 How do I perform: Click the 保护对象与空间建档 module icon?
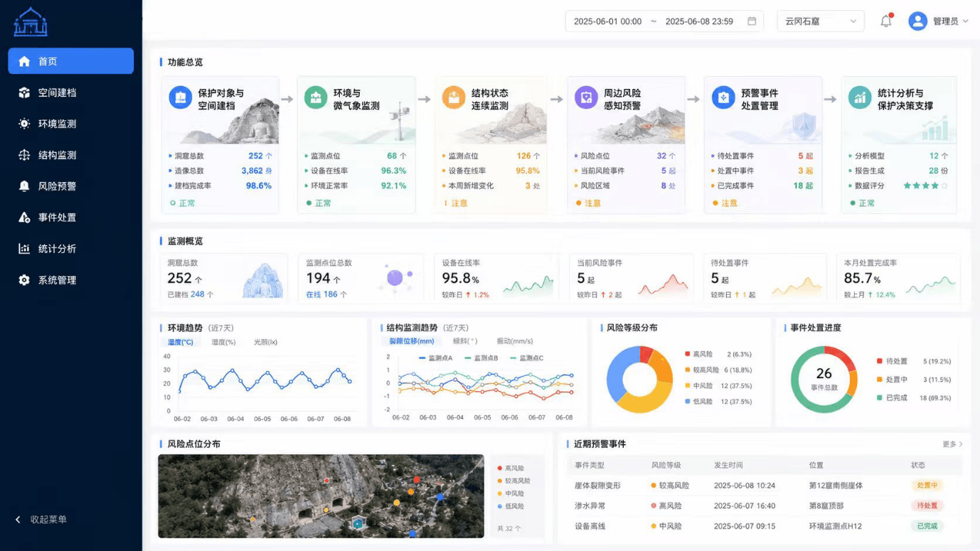coord(180,97)
